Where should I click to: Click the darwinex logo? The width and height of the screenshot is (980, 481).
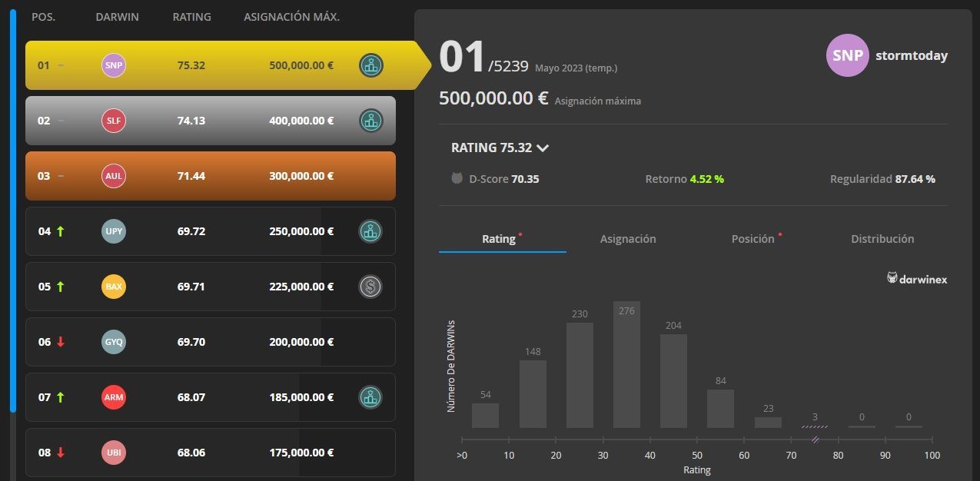[917, 279]
